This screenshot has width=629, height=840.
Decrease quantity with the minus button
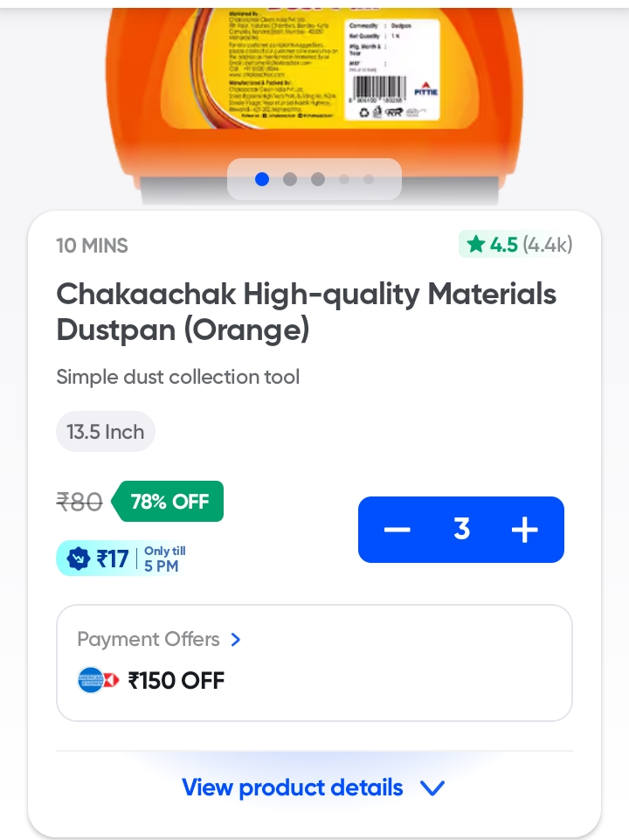pos(397,530)
